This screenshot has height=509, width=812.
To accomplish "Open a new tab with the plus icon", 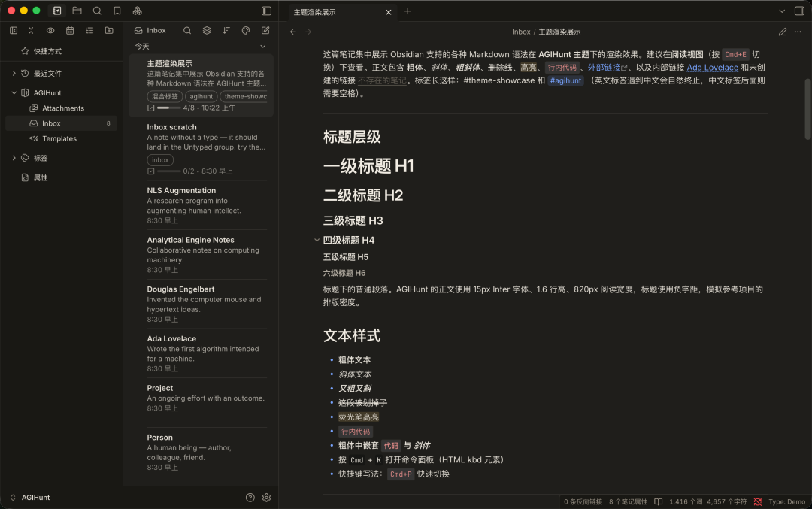I will click(x=408, y=11).
